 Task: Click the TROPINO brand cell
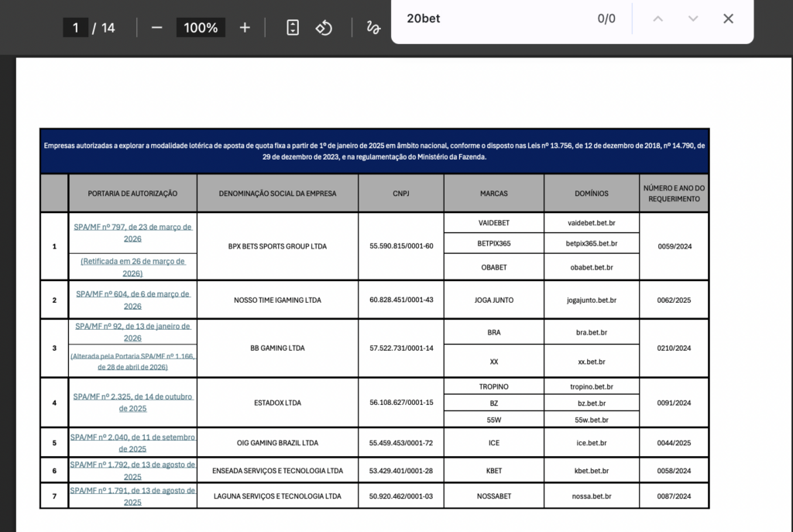tap(493, 386)
